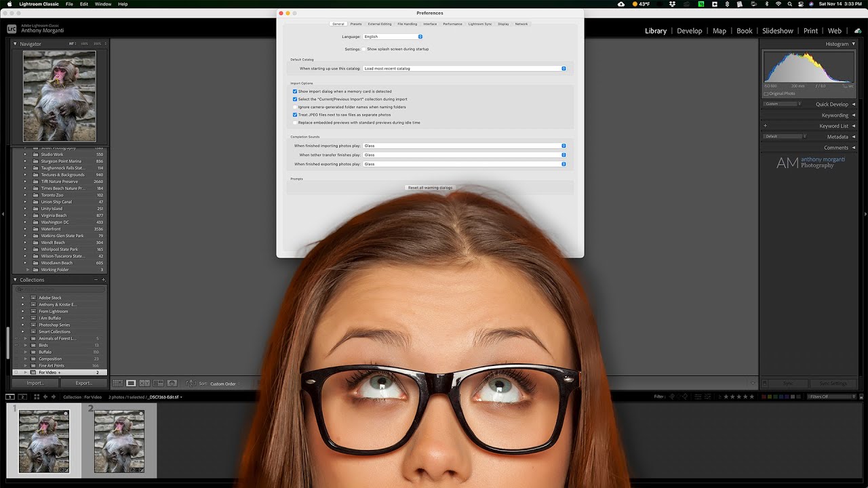Go back using the filmstrip left arrow
This screenshot has width=868, height=488.
pos(45,396)
